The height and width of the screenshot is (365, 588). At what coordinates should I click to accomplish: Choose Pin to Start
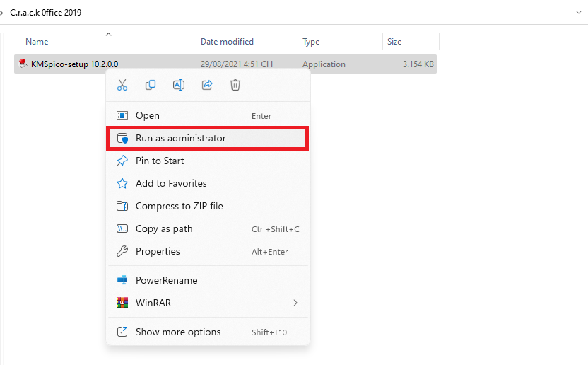pyautogui.click(x=160, y=161)
